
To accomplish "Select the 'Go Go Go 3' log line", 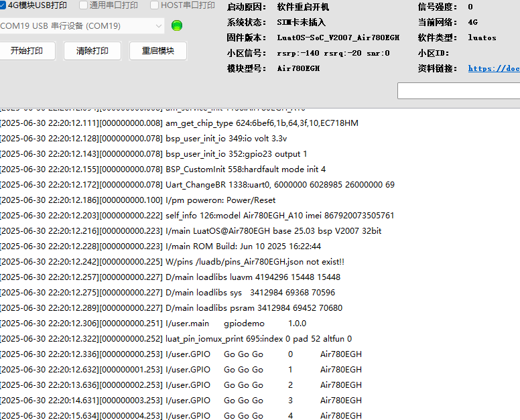I will click(181, 401).
